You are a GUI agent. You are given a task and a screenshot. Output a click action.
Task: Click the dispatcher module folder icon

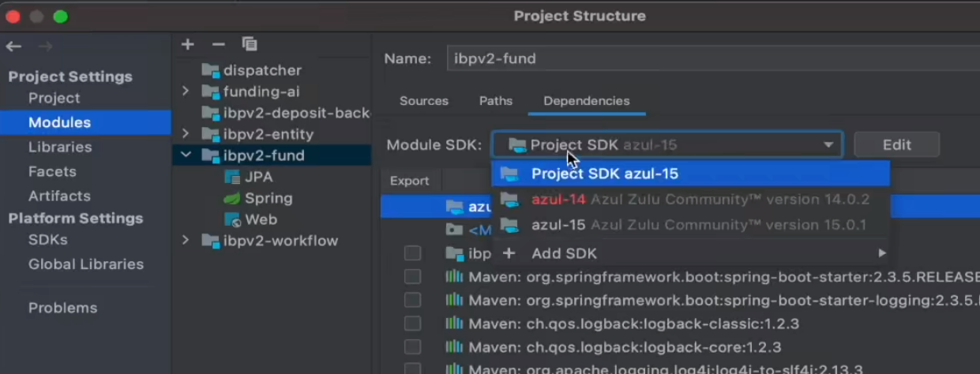pos(210,70)
